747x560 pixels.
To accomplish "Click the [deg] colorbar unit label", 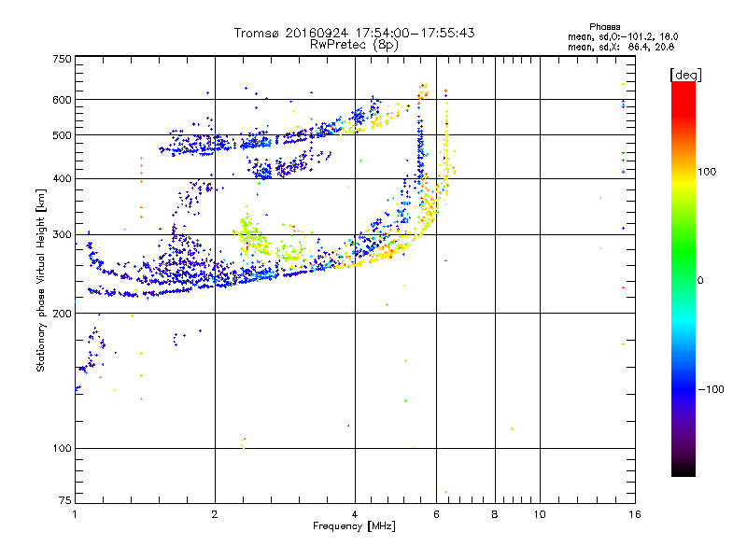I will (684, 74).
